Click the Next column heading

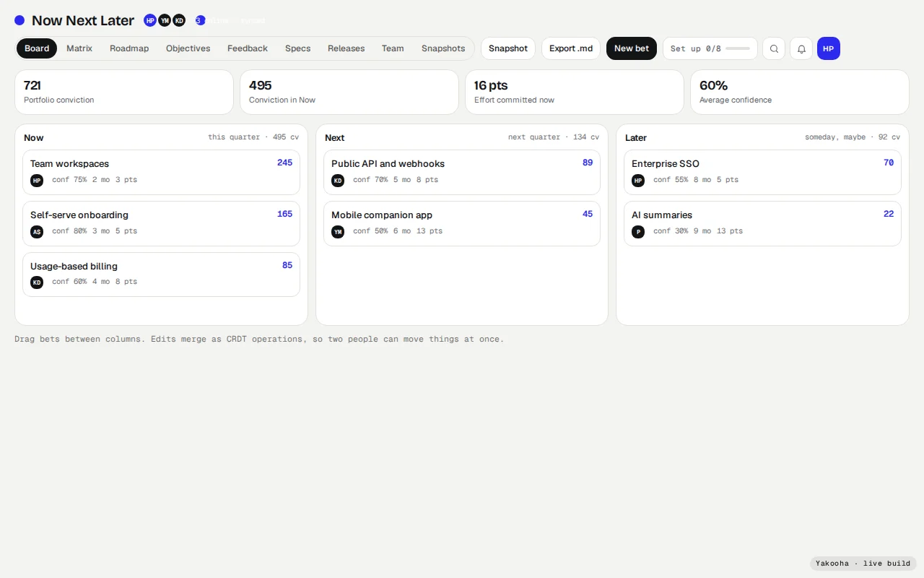335,137
